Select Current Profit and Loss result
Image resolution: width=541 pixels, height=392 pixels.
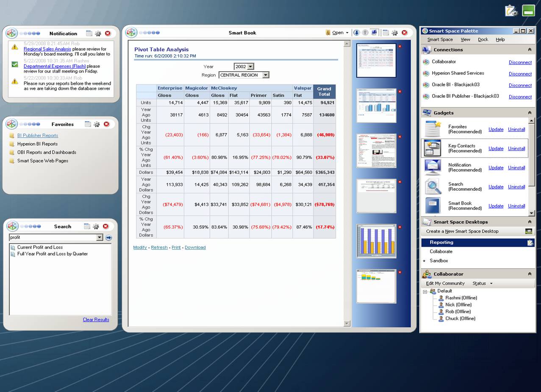40,247
